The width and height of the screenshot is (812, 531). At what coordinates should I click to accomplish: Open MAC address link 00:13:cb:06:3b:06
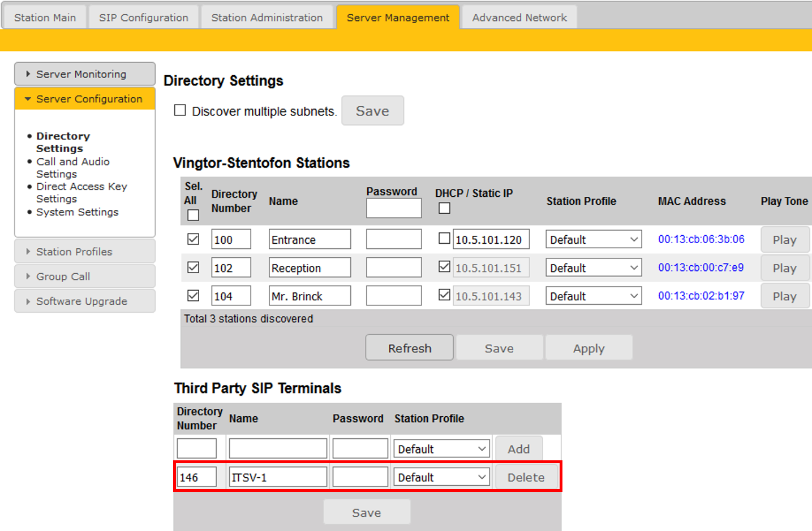point(701,239)
